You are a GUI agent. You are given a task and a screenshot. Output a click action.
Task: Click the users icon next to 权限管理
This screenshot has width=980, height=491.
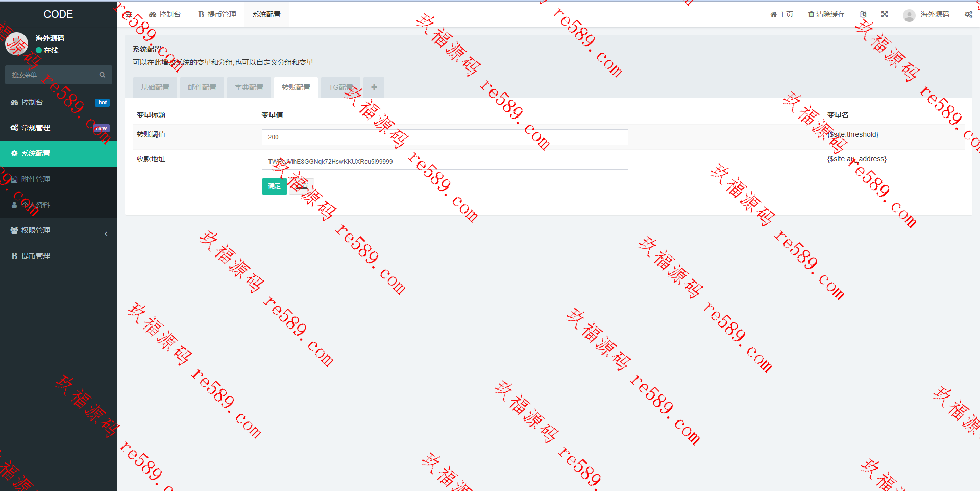point(14,230)
